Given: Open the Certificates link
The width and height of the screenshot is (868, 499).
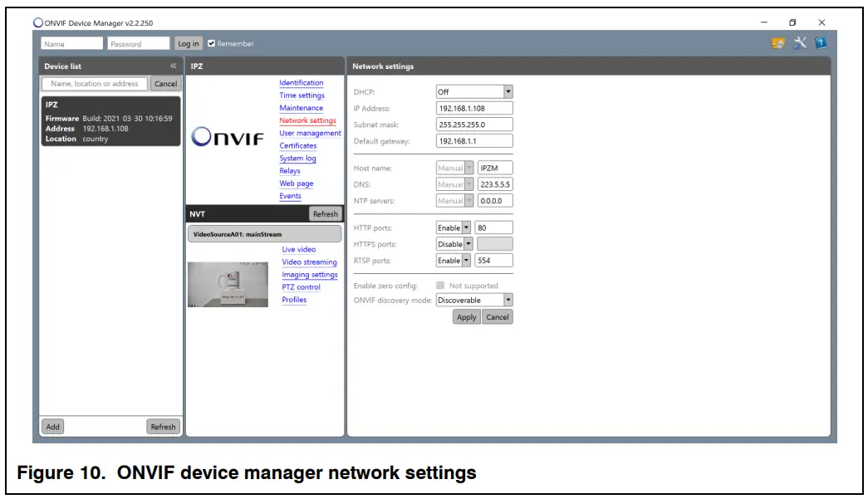Looking at the screenshot, I should pos(298,145).
